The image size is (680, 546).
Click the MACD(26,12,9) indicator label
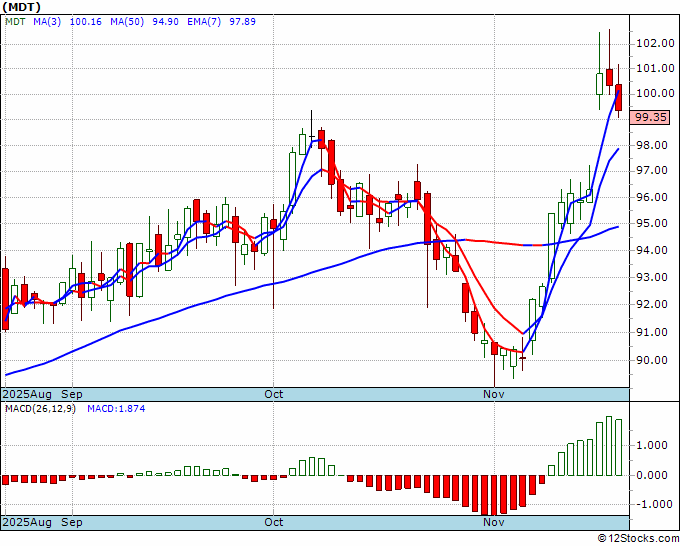point(40,409)
